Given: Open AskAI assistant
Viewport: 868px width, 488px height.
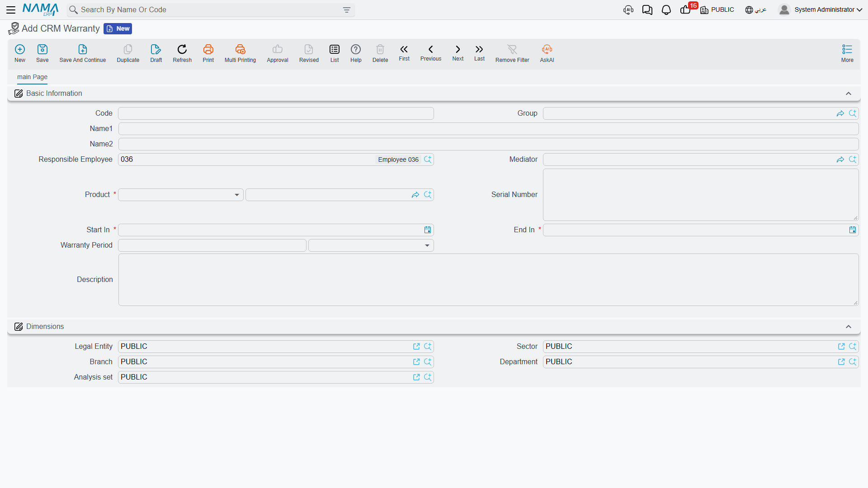Looking at the screenshot, I should click(547, 53).
